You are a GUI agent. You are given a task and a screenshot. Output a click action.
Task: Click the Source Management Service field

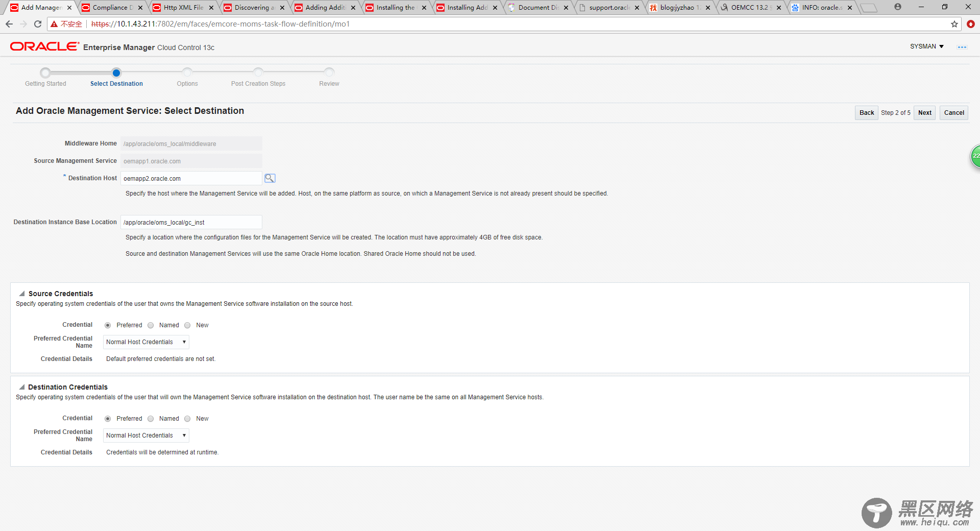191,161
